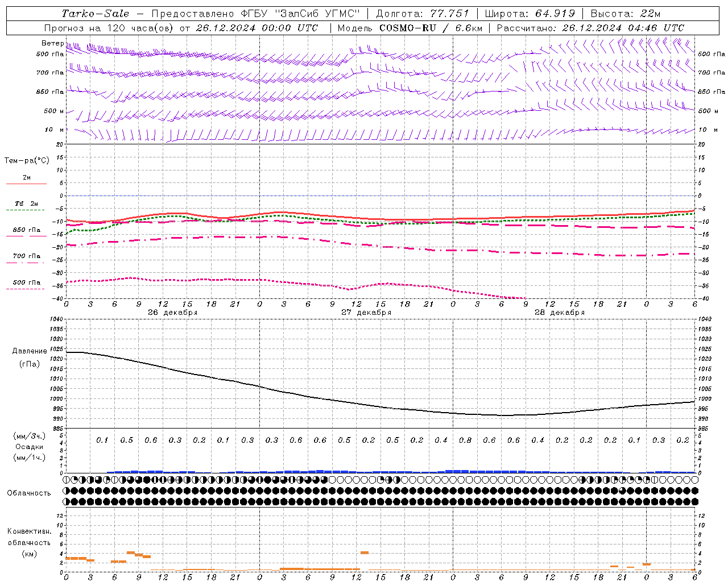Click the Прогноз на 120 часа(ов) text

110,28
